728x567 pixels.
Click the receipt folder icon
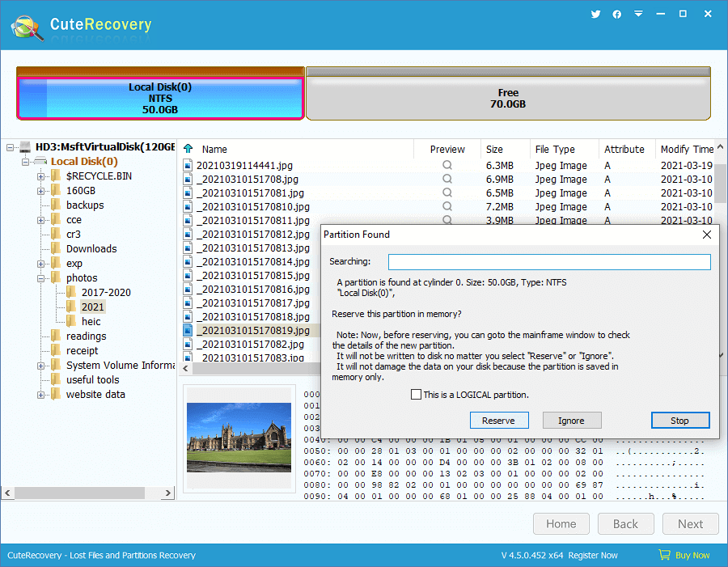click(x=56, y=350)
